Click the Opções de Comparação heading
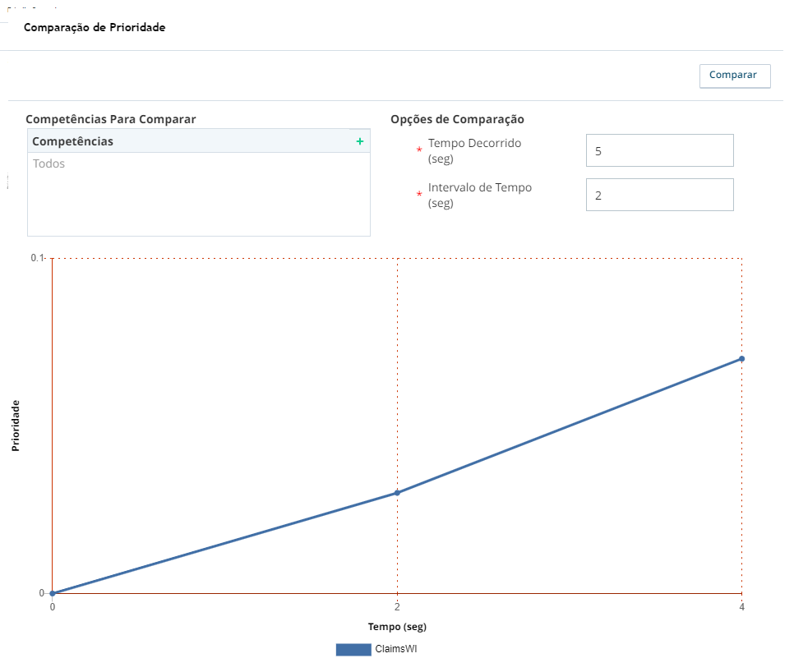794x672 pixels. tap(457, 119)
